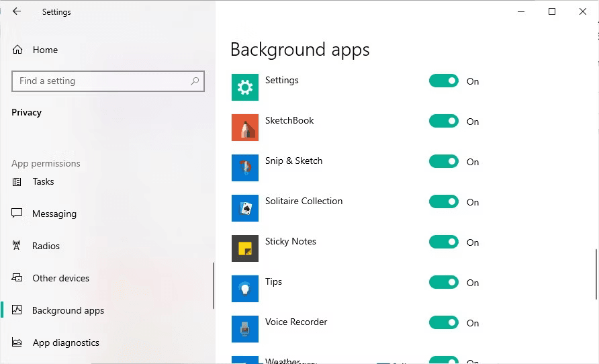Click the Settings gear app icon
This screenshot has width=599, height=364.
pos(245,87)
